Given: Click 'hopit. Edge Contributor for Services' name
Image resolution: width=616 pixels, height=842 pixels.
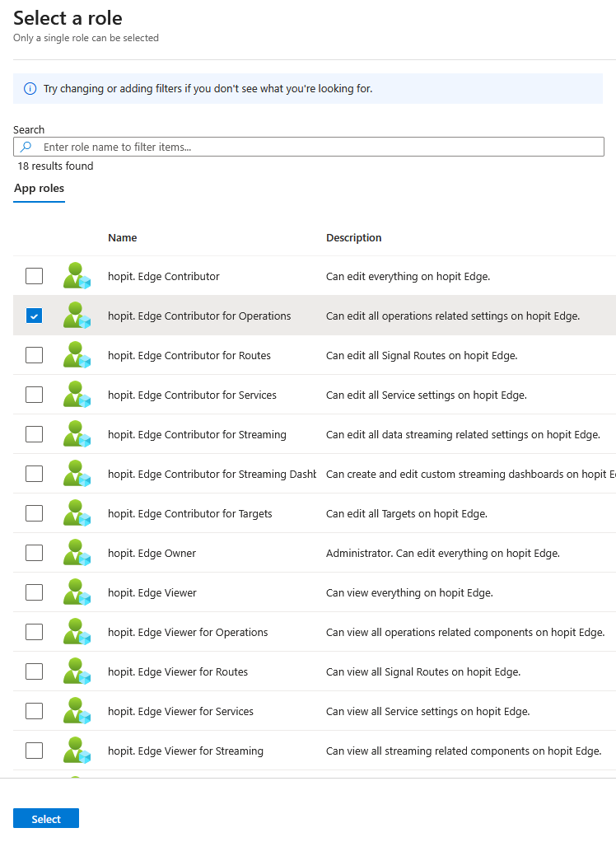Looking at the screenshot, I should pyautogui.click(x=192, y=395).
